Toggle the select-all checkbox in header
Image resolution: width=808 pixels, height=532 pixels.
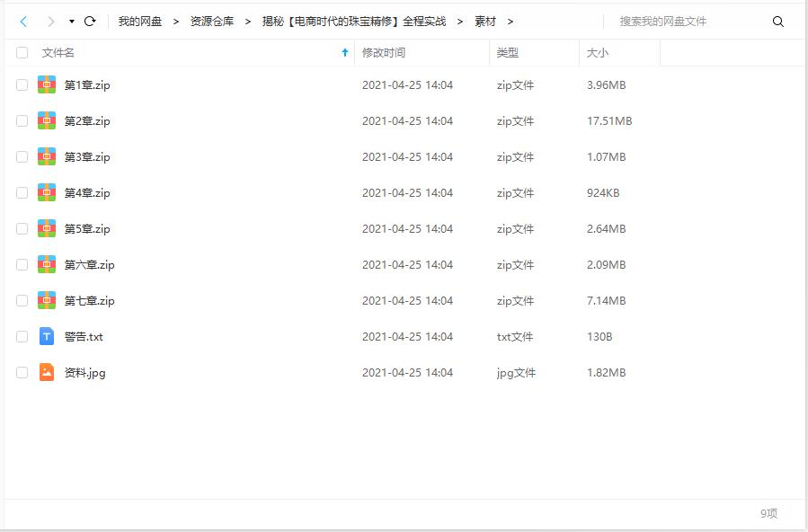[22, 52]
